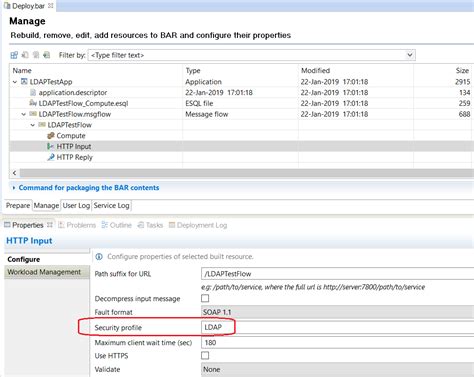Click the Properties view icon
The image size is (474, 377).
click(7, 225)
